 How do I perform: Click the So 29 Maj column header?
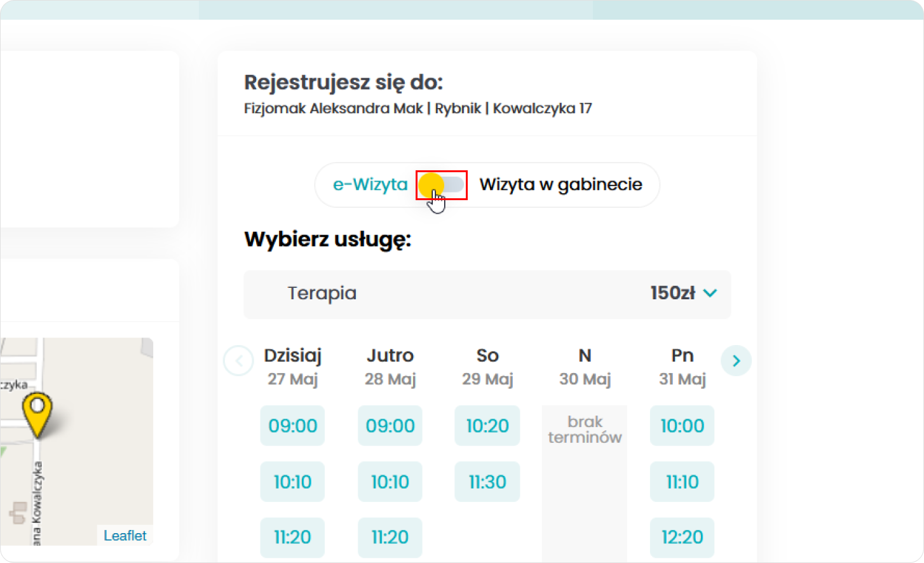(487, 367)
